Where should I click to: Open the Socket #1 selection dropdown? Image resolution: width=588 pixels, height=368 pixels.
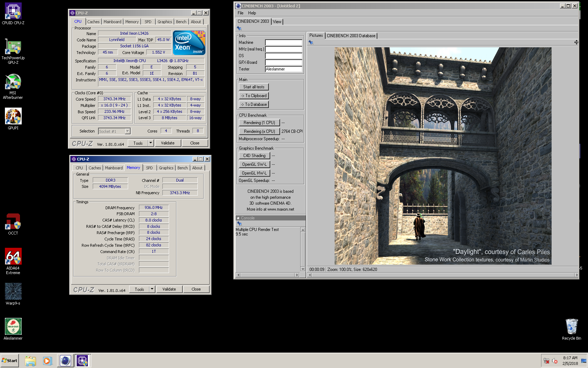[127, 131]
